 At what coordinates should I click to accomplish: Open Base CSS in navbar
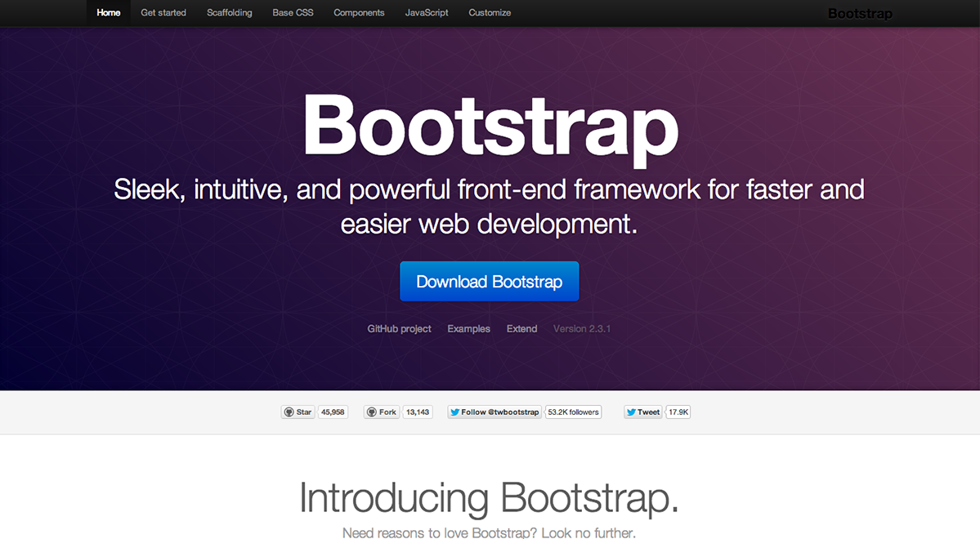tap(293, 12)
